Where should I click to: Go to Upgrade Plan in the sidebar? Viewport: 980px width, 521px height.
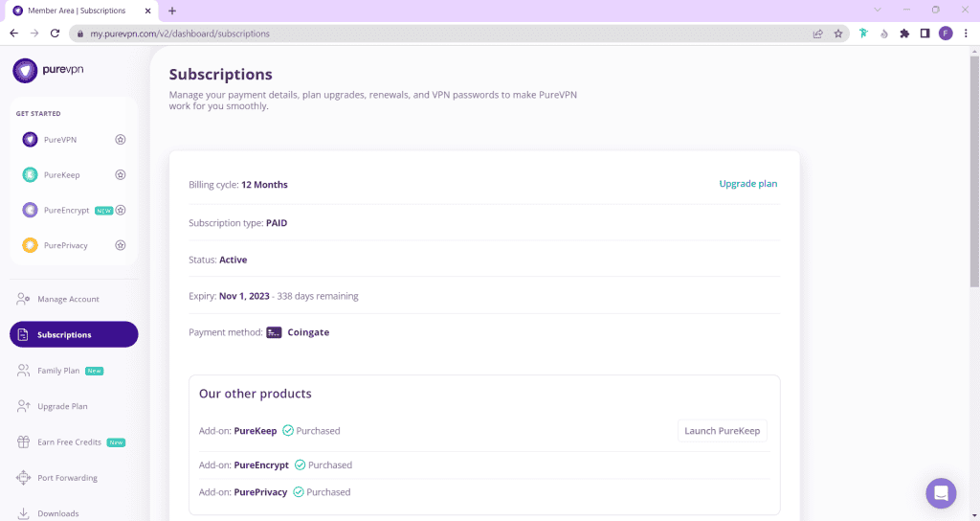[74, 406]
